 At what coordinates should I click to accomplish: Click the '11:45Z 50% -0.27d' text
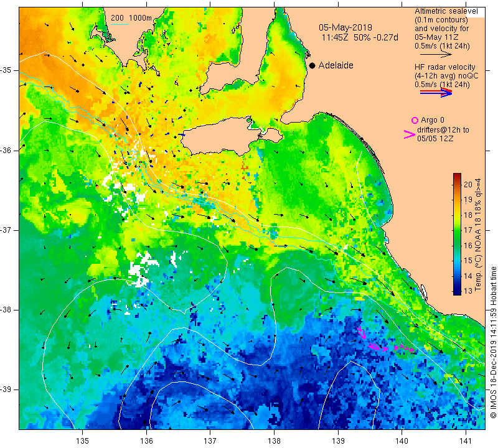tap(360, 38)
